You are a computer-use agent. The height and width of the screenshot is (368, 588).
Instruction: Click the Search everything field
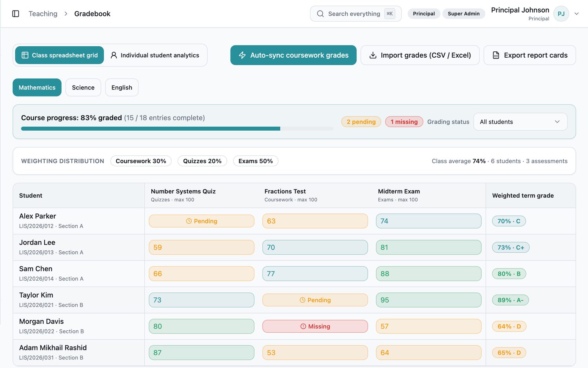[x=356, y=14]
